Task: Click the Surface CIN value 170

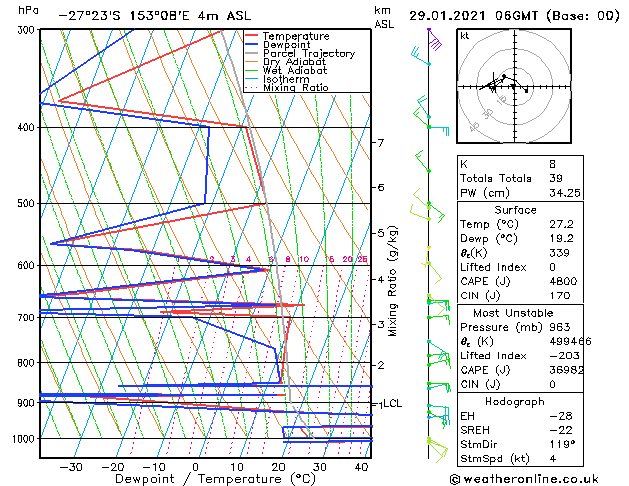Action: pyautogui.click(x=560, y=296)
